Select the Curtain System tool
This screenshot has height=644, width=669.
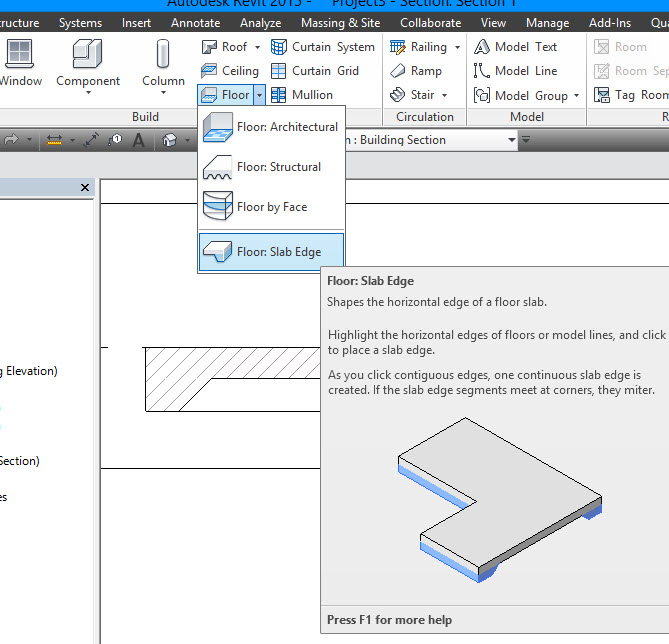pos(323,47)
